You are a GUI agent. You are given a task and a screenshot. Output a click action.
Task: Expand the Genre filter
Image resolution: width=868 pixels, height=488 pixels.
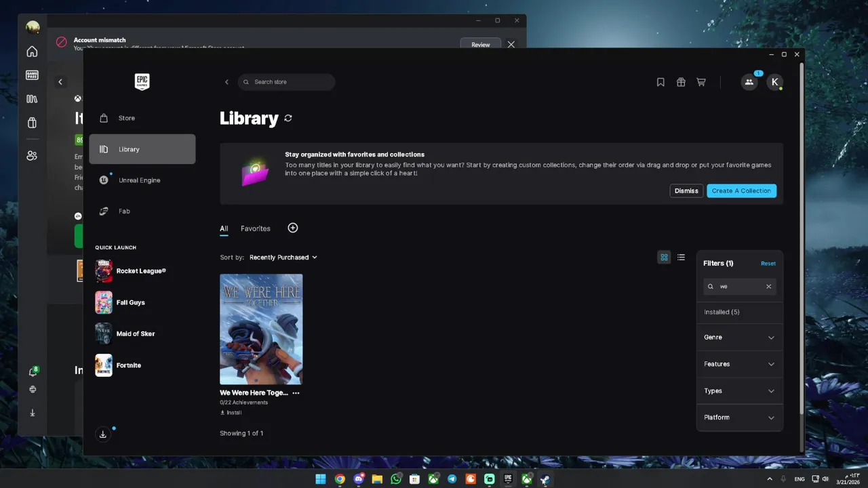coord(740,338)
